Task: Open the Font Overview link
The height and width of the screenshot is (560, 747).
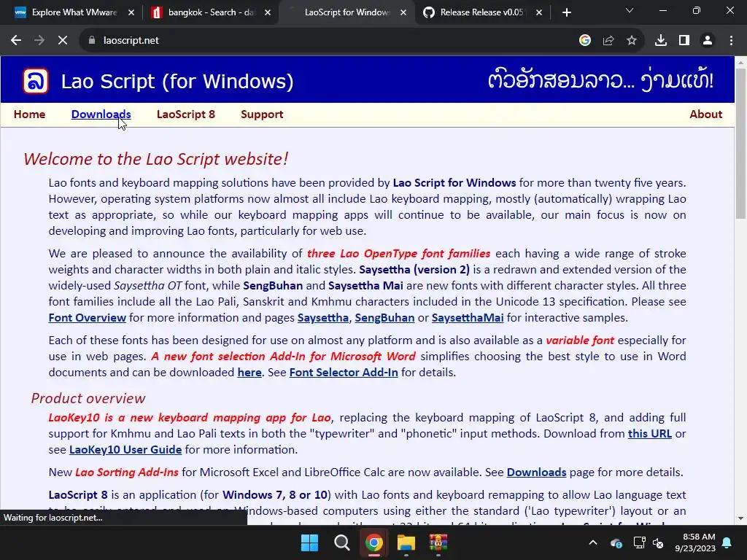Action: click(88, 318)
